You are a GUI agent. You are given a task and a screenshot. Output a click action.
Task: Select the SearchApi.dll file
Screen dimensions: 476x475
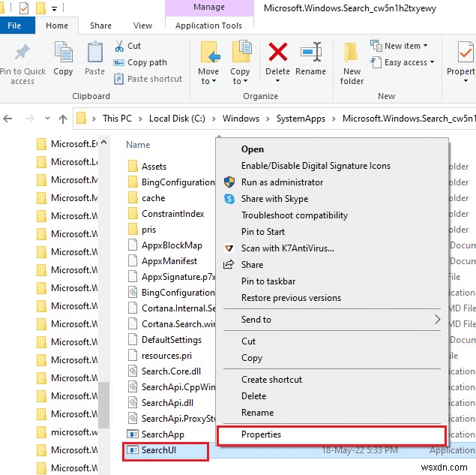[161, 403]
